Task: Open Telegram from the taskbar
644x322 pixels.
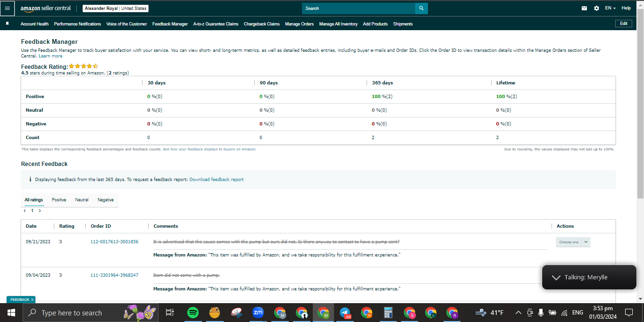Action: point(345,313)
